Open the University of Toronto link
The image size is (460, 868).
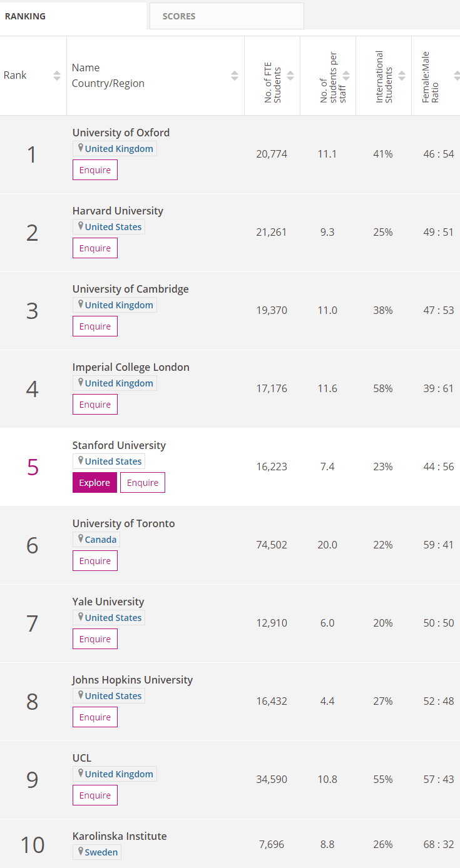pyautogui.click(x=124, y=523)
